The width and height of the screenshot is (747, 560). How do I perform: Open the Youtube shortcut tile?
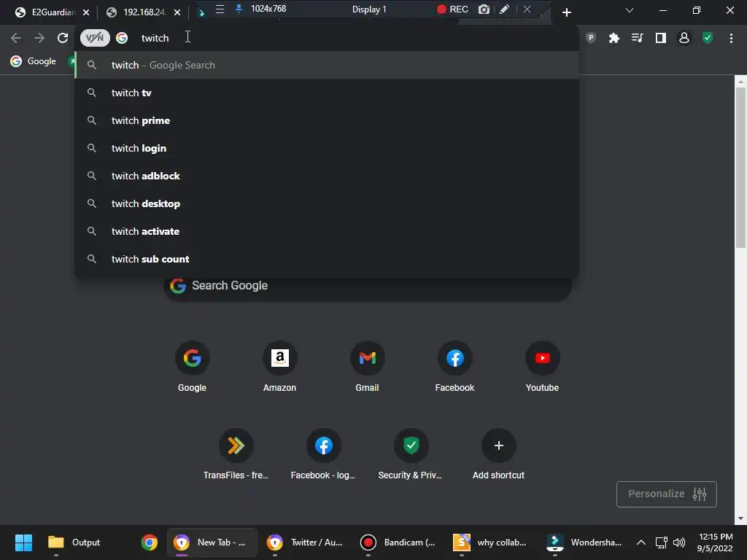pyautogui.click(x=542, y=367)
